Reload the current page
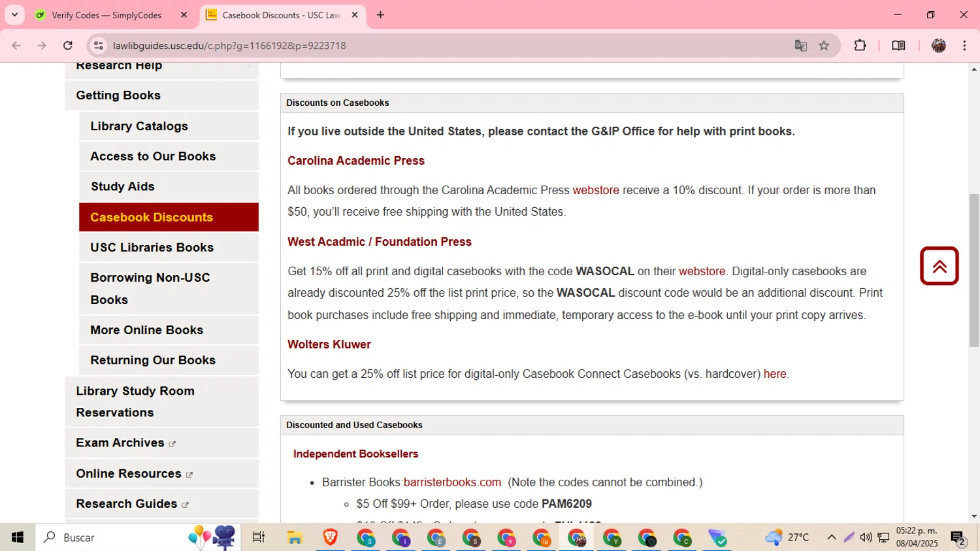The width and height of the screenshot is (980, 551). pos(68,46)
